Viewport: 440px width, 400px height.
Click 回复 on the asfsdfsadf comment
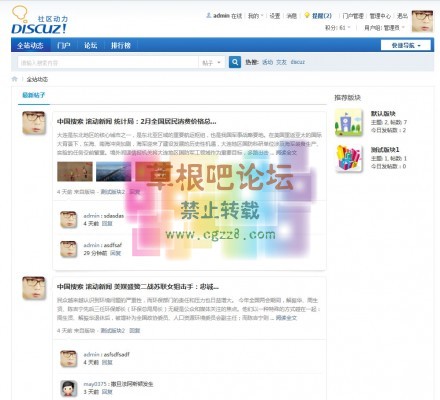107,362
